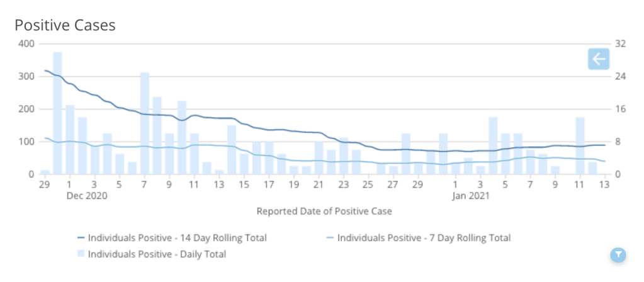Click the daily bar for December 14
644x282 pixels.
pos(232,150)
